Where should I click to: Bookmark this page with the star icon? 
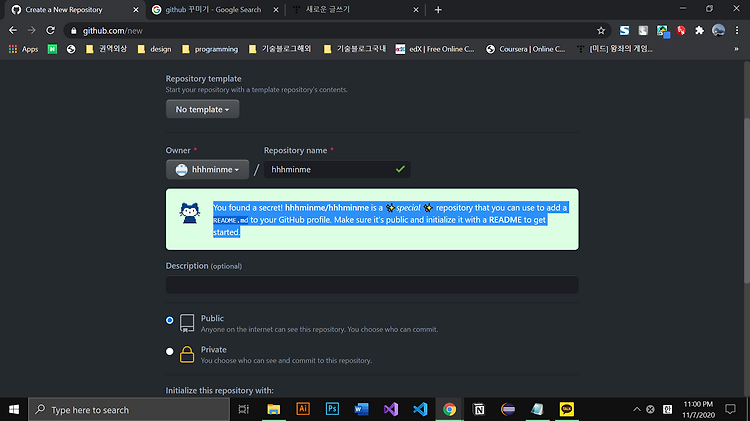point(601,31)
